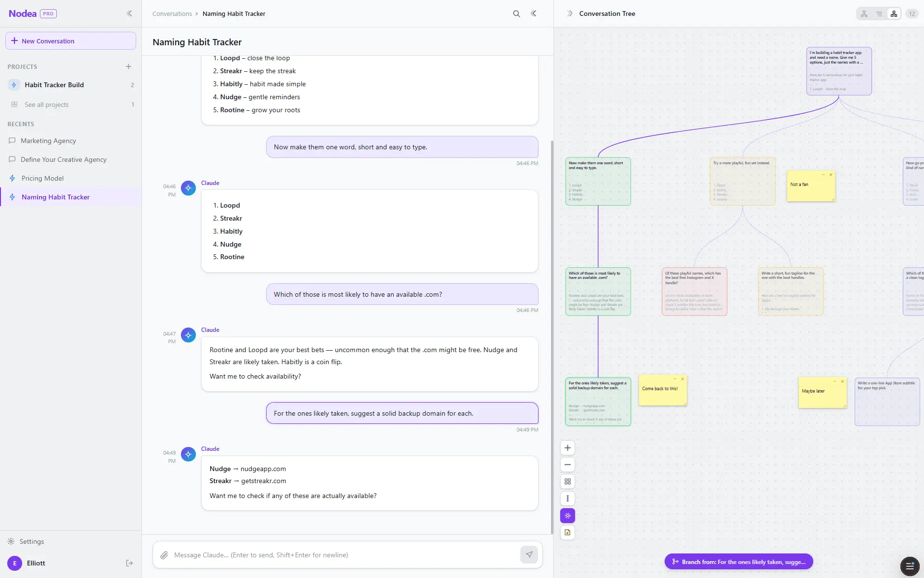Click Claude avatar beside the nudgeapp.com reply
924x578 pixels.
tap(188, 454)
